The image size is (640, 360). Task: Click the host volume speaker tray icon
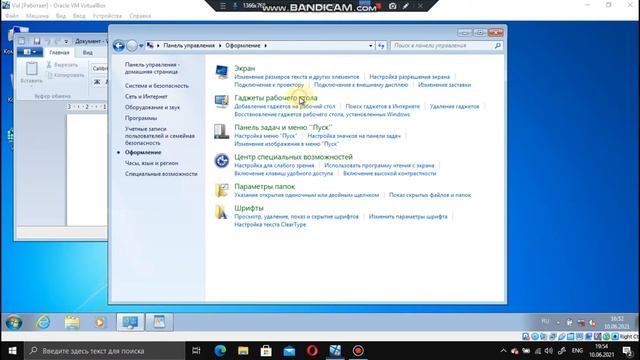pos(549,351)
